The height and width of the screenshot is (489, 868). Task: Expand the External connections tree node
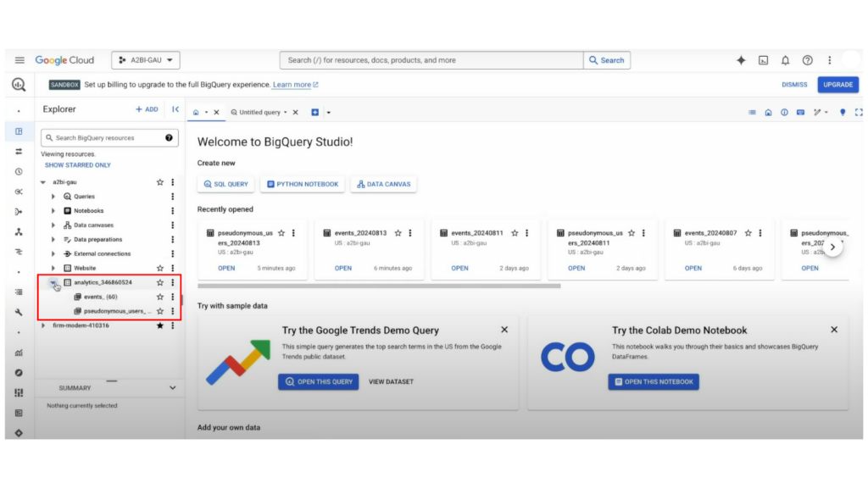[53, 254]
